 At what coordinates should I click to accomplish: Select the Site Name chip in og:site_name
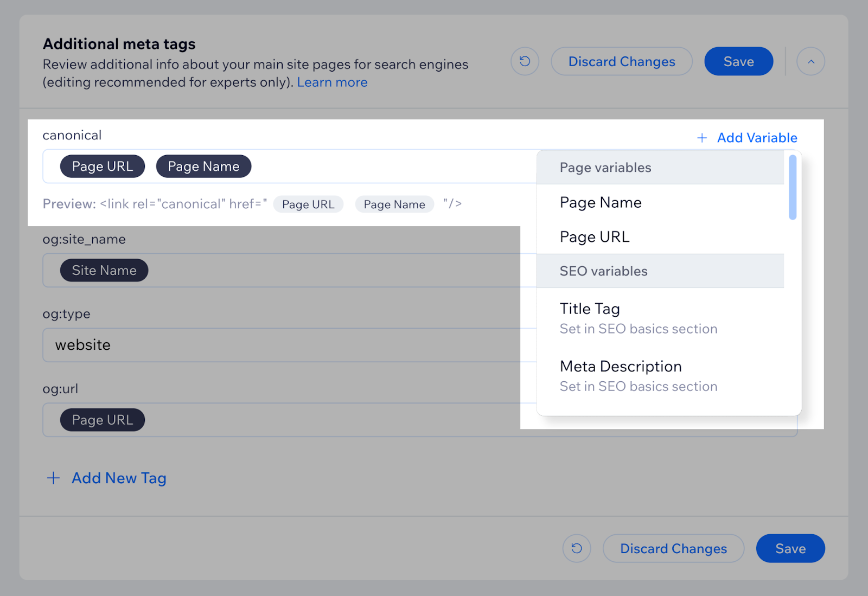[x=104, y=270]
